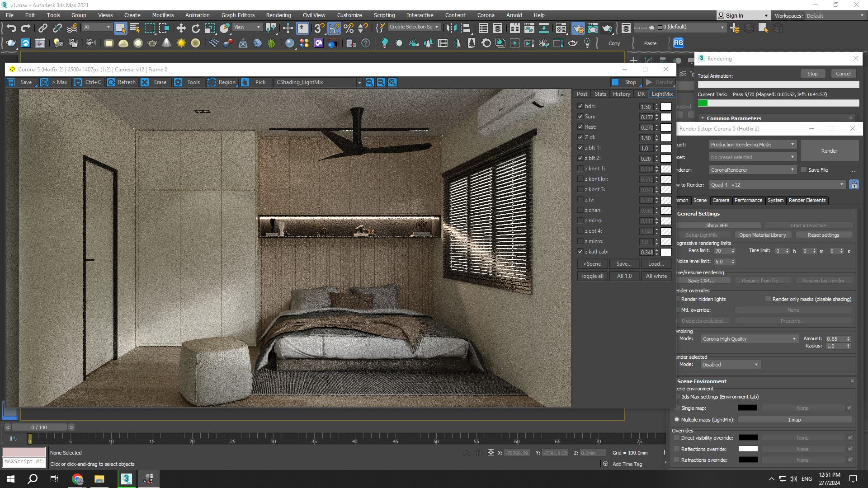
Task: Open 3ds Max from Windows taskbar
Action: point(127,479)
